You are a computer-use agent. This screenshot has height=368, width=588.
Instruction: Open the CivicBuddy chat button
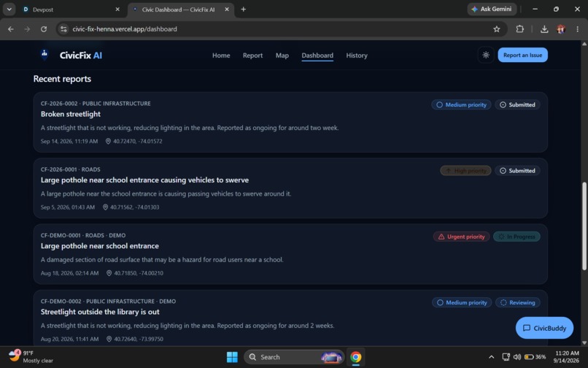pyautogui.click(x=544, y=328)
